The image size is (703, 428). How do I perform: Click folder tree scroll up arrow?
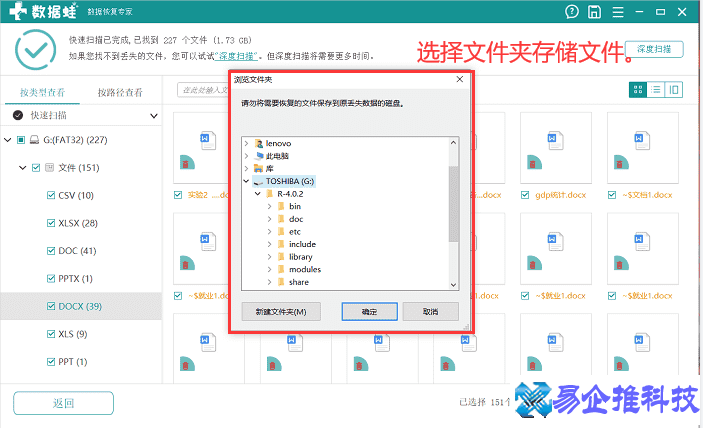(453, 143)
